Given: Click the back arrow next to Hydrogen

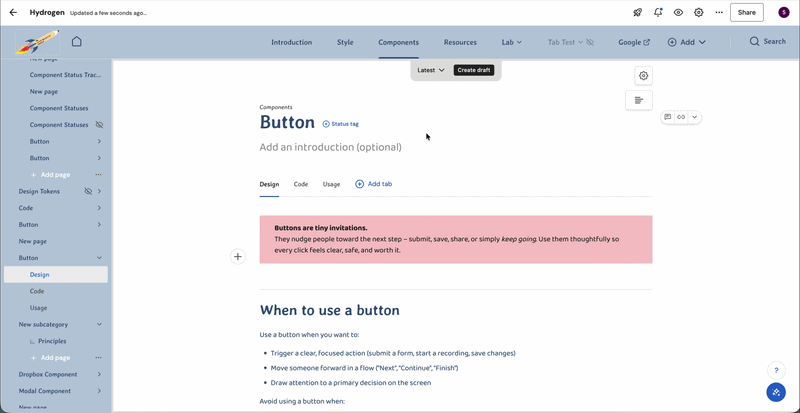Looking at the screenshot, I should tap(13, 13).
